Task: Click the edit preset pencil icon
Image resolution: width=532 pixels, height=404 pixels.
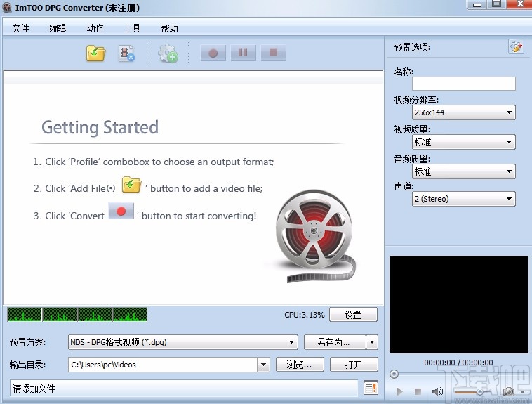Action: coord(516,46)
